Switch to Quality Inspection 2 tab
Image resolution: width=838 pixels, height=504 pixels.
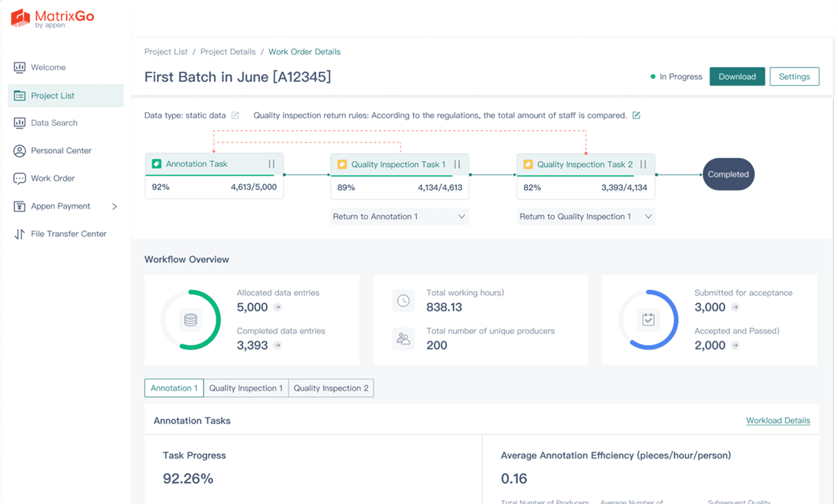coord(331,388)
